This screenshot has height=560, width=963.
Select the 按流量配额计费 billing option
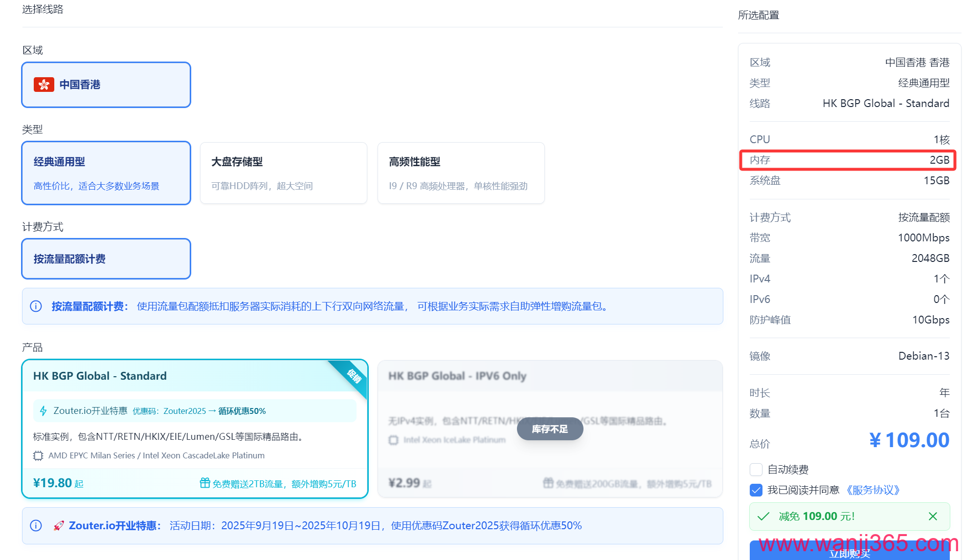coord(106,259)
